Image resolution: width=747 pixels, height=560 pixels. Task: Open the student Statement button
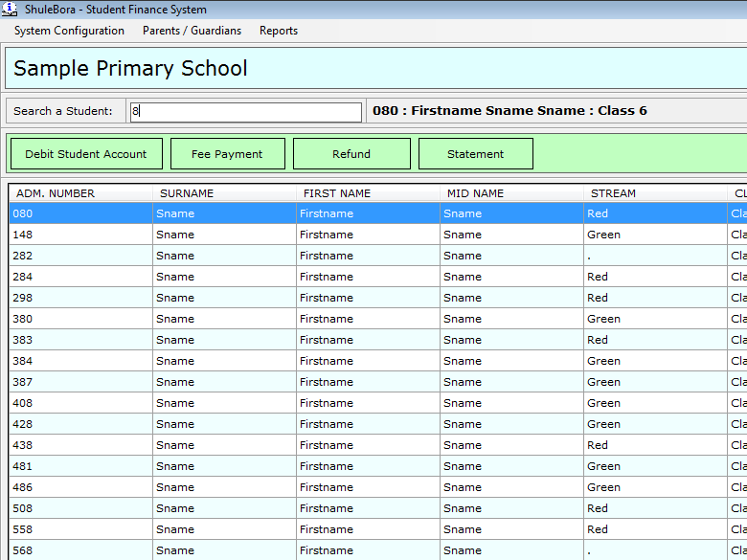(475, 154)
